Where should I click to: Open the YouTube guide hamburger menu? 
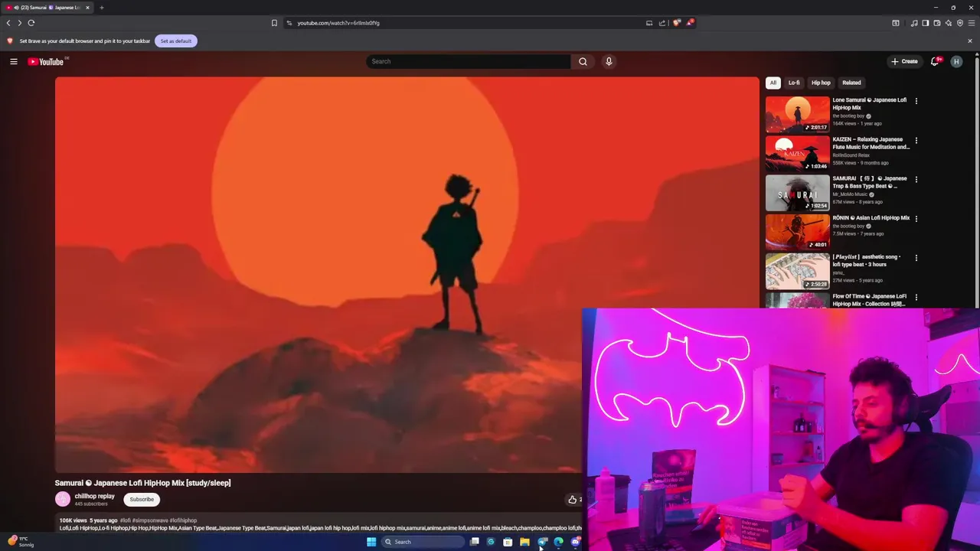pyautogui.click(x=14, y=61)
